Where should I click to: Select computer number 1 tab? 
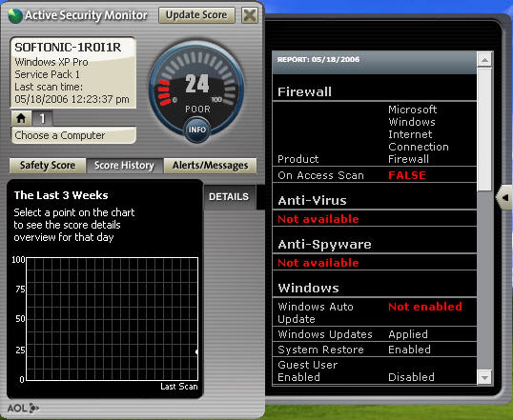pos(42,119)
